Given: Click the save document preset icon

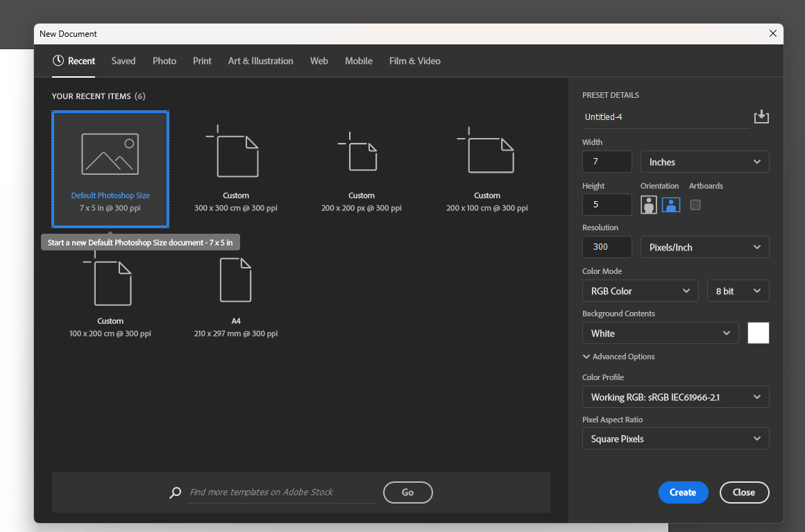Looking at the screenshot, I should 761,117.
